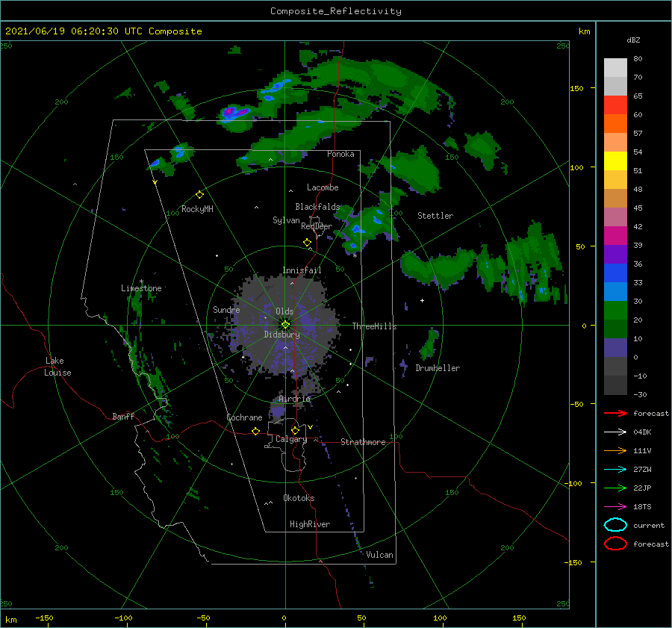Select the magenta 42–39 dBZ swatch

pos(615,236)
